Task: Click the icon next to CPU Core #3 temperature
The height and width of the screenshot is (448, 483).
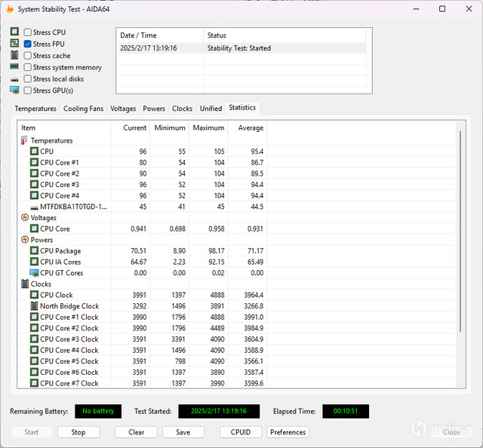Action: (x=34, y=185)
